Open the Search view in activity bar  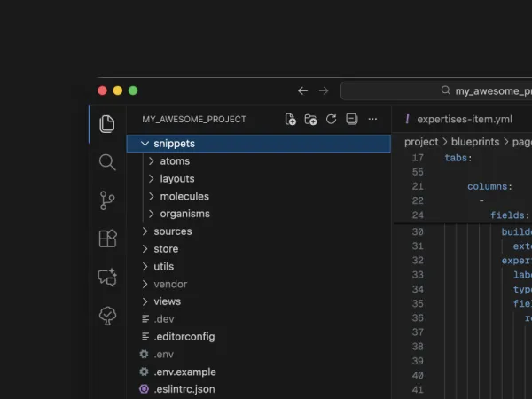(107, 162)
